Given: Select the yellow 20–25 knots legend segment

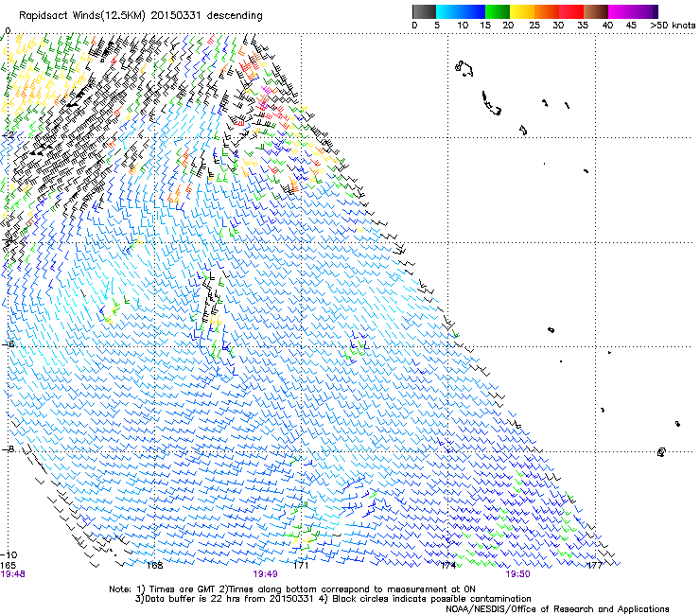Looking at the screenshot, I should [x=522, y=11].
